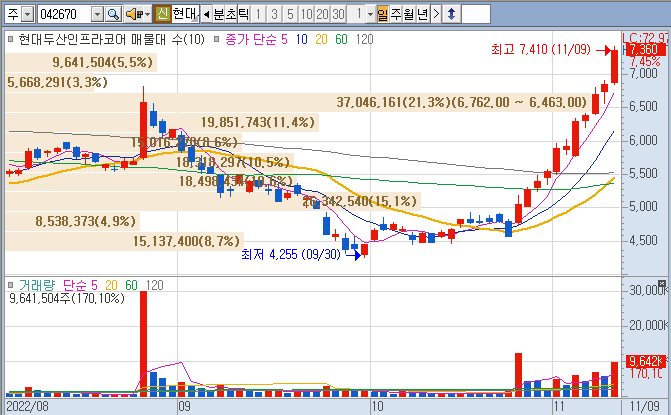The image size is (671, 415).
Task: Click the 8,538,373(4.9%) profile label
Action: pyautogui.click(x=86, y=221)
